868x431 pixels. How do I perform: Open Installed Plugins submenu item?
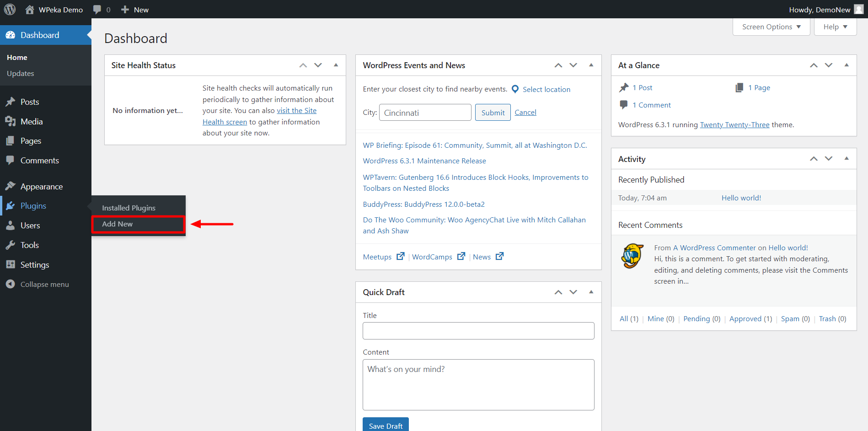[x=129, y=207]
